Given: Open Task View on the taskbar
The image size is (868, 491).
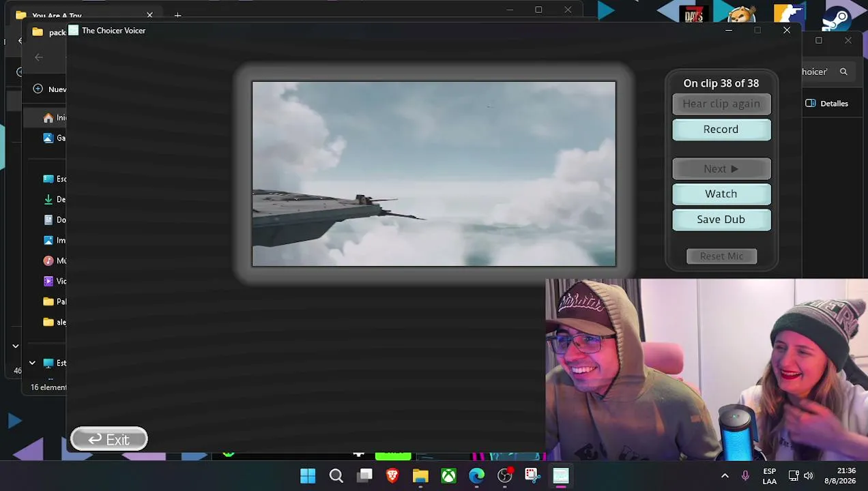Looking at the screenshot, I should pos(365,476).
